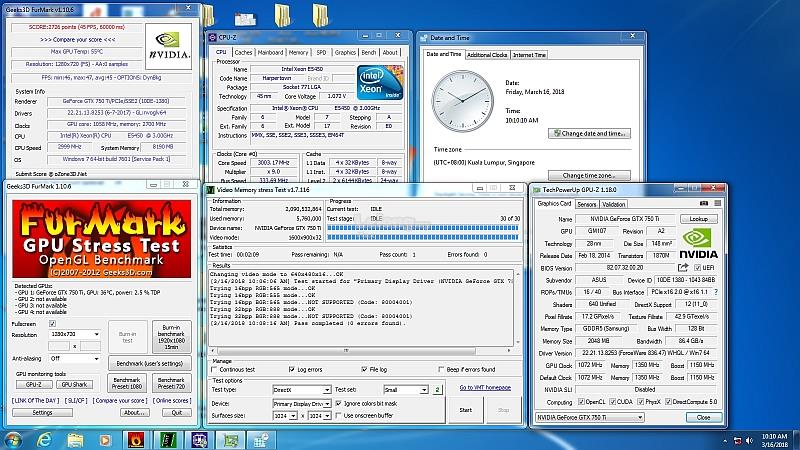Launch Internet Explorer from the taskbar
Viewport: 800px width, 450px height.
tap(44, 440)
